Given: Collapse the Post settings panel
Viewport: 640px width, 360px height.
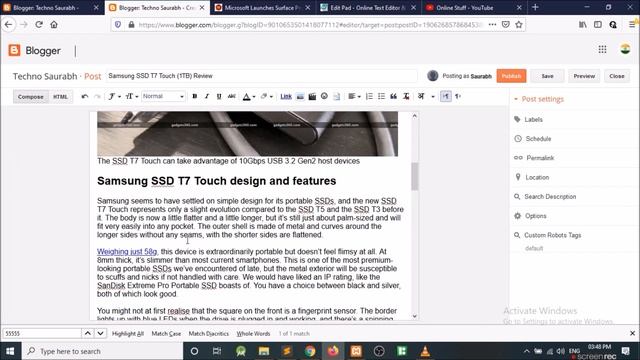Looking at the screenshot, I should pos(539,99).
